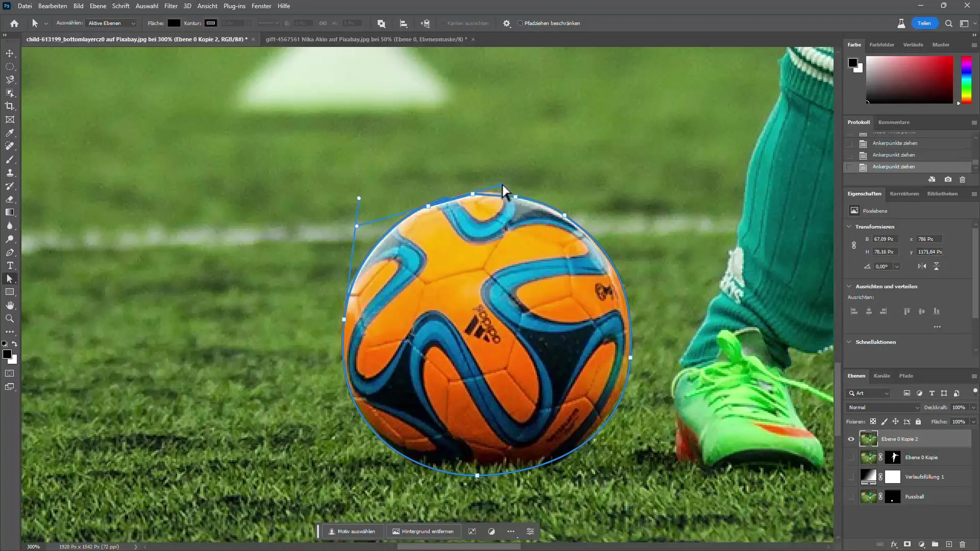Show the Fussball layer visibility
The width and height of the screenshot is (980, 551).
tap(851, 496)
